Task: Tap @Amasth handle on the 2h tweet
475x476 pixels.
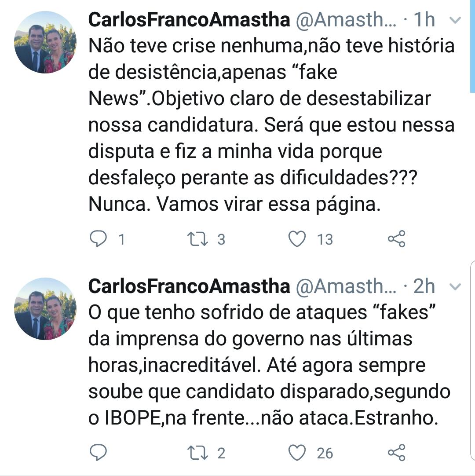Action: click(346, 287)
